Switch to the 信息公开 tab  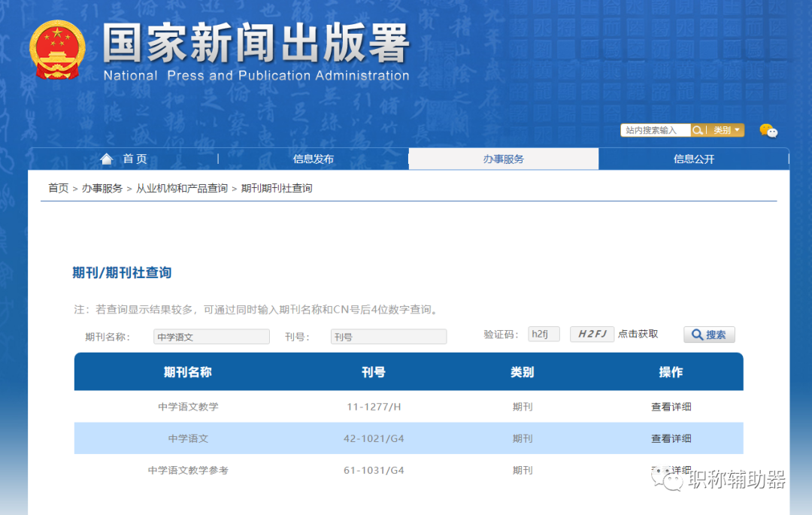(693, 159)
